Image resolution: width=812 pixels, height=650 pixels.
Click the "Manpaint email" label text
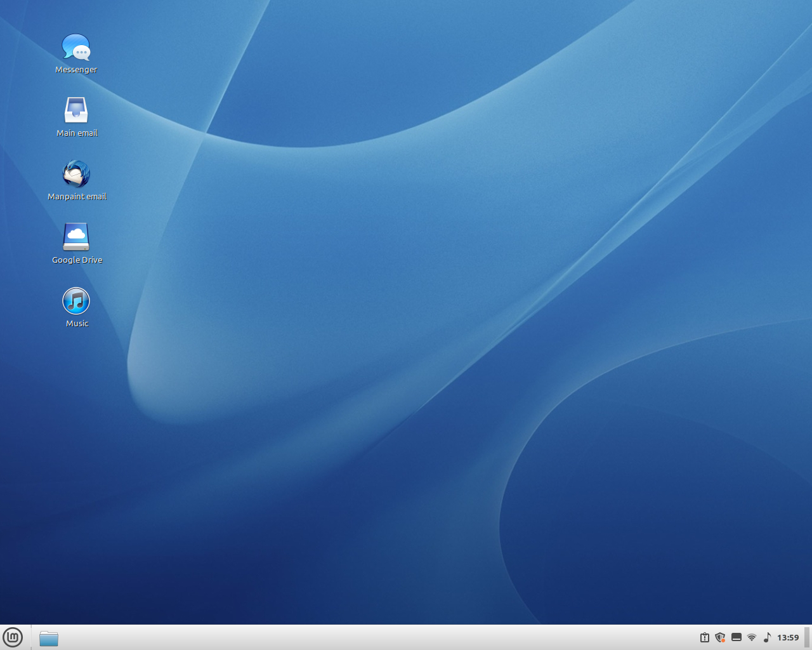pyautogui.click(x=77, y=197)
